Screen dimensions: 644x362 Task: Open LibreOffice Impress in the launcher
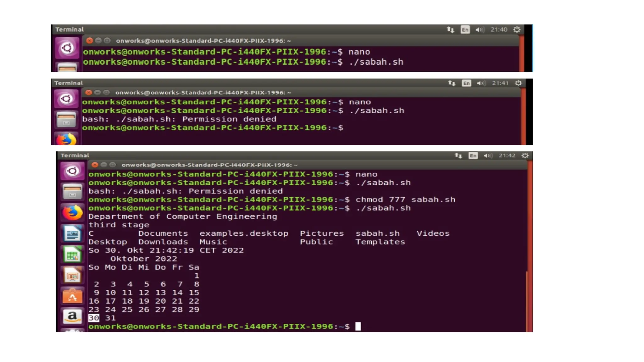(x=72, y=276)
